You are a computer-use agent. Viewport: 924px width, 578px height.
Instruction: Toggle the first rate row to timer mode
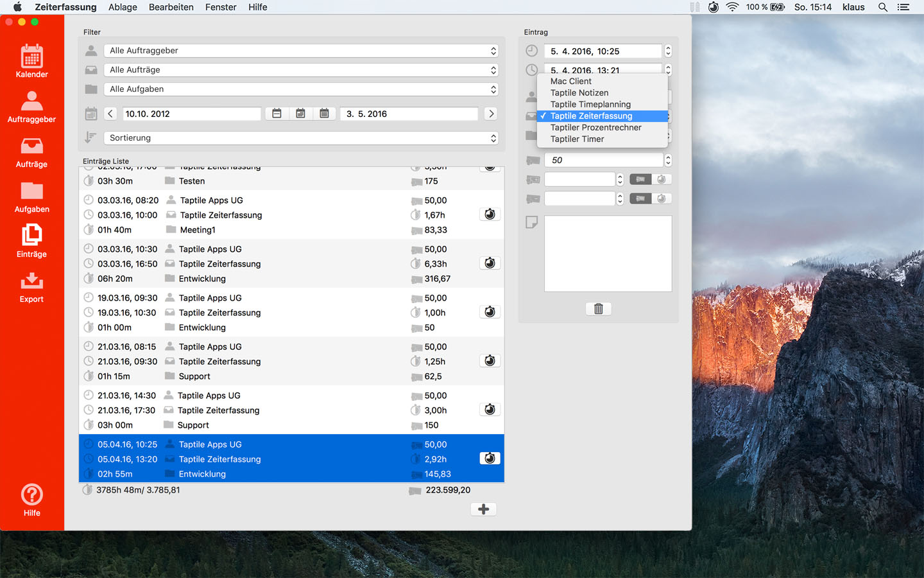(x=662, y=179)
